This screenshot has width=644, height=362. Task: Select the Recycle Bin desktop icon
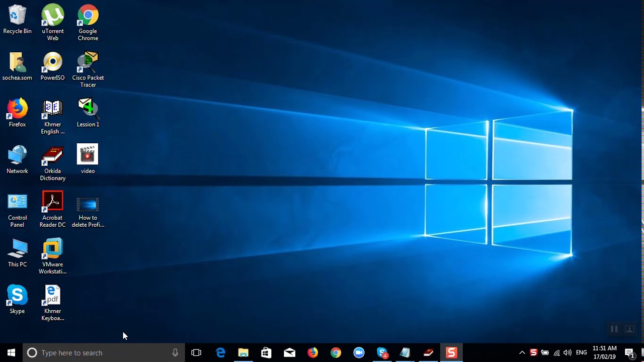[x=17, y=20]
